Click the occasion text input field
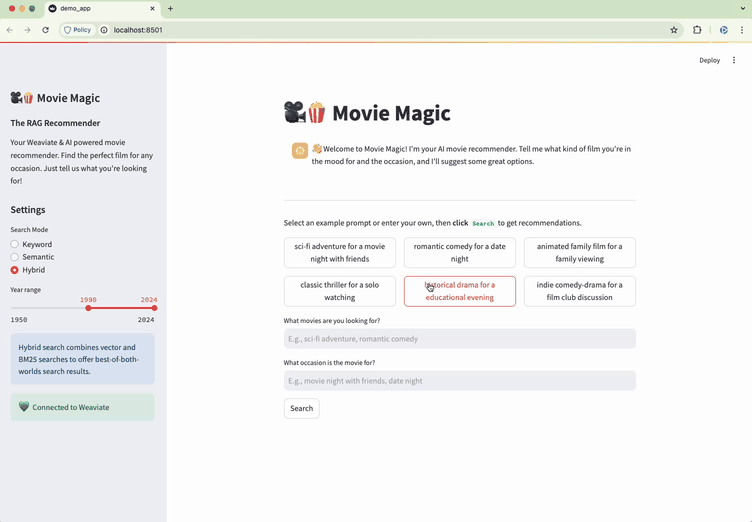The width and height of the screenshot is (752, 522). pyautogui.click(x=459, y=381)
